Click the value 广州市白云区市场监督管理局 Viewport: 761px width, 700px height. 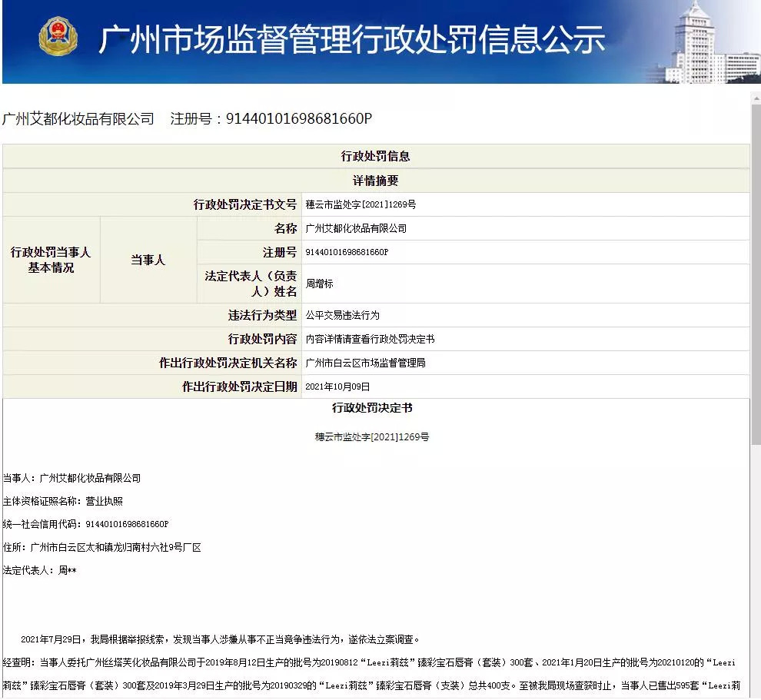pos(365,363)
